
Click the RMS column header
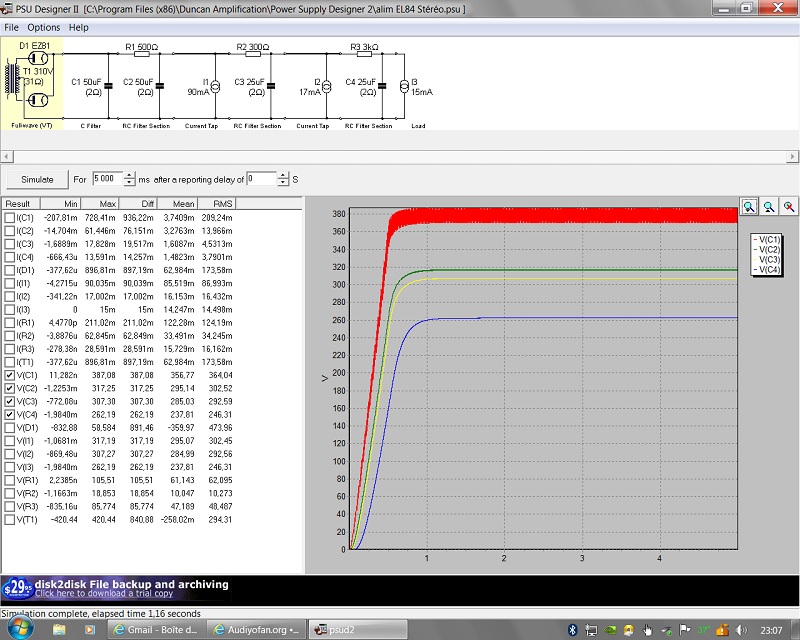click(x=216, y=204)
